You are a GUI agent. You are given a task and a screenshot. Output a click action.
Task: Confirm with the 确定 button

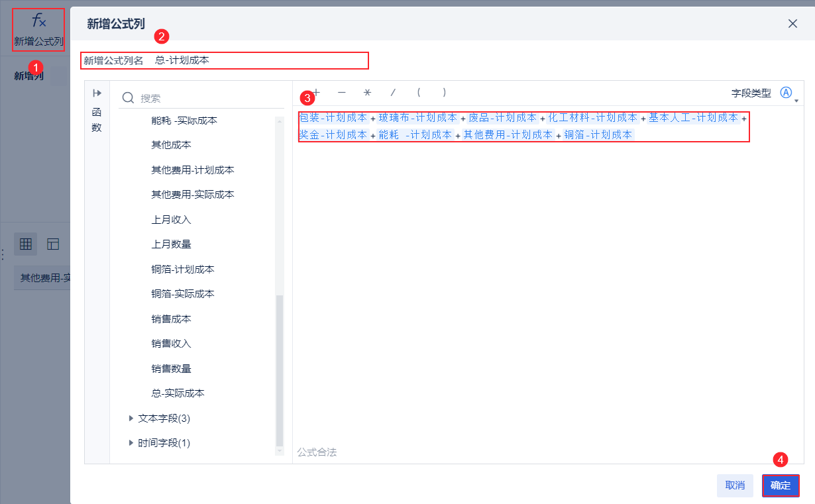coord(781,485)
